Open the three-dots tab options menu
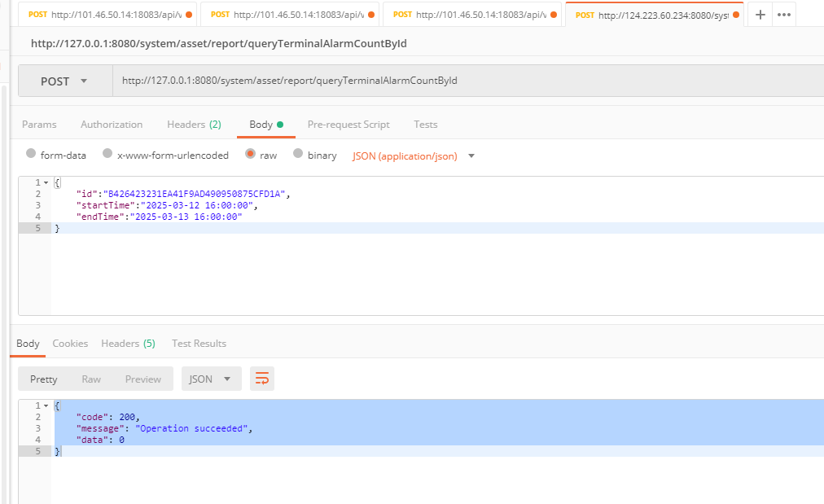824x504 pixels. click(783, 15)
